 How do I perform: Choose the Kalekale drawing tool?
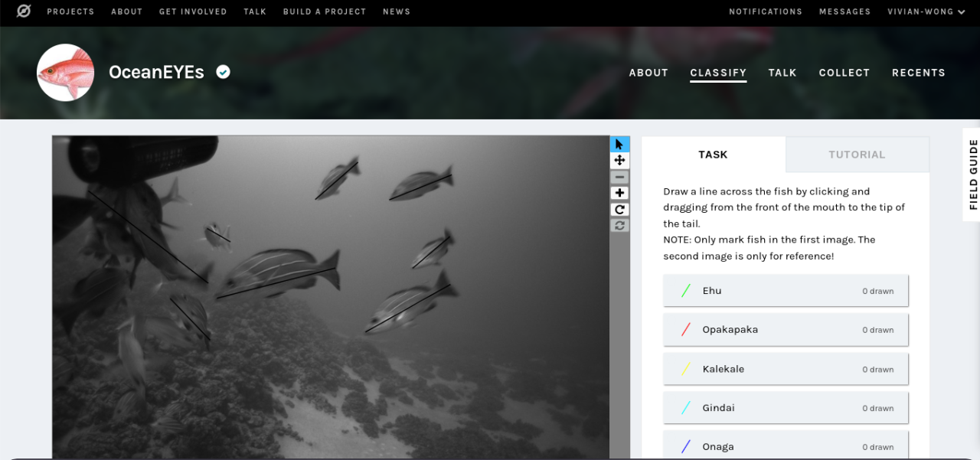[x=786, y=369]
